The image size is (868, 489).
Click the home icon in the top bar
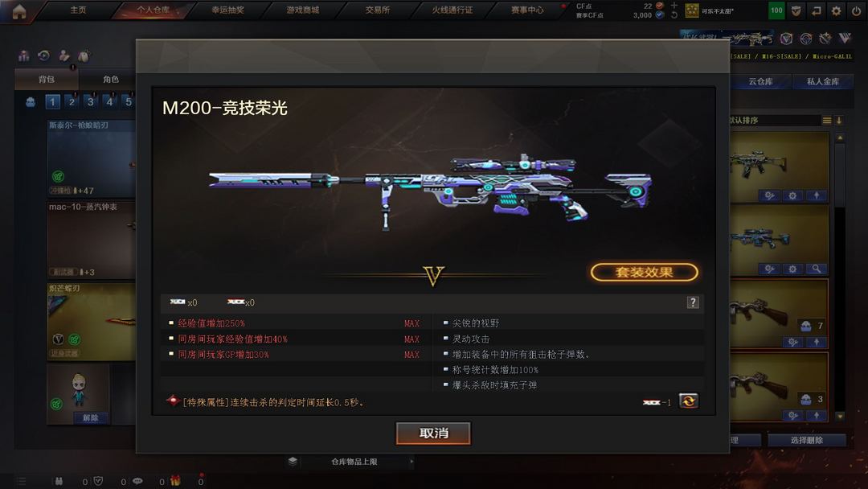(19, 11)
